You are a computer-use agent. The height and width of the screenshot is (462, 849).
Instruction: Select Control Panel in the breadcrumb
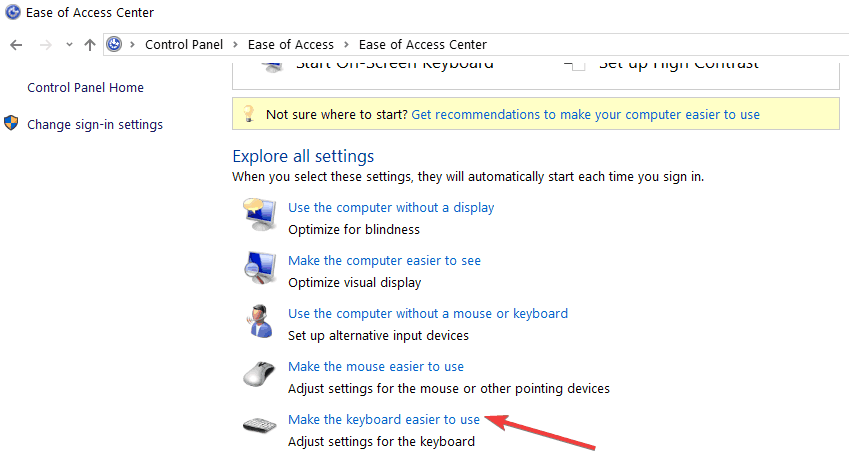point(184,44)
